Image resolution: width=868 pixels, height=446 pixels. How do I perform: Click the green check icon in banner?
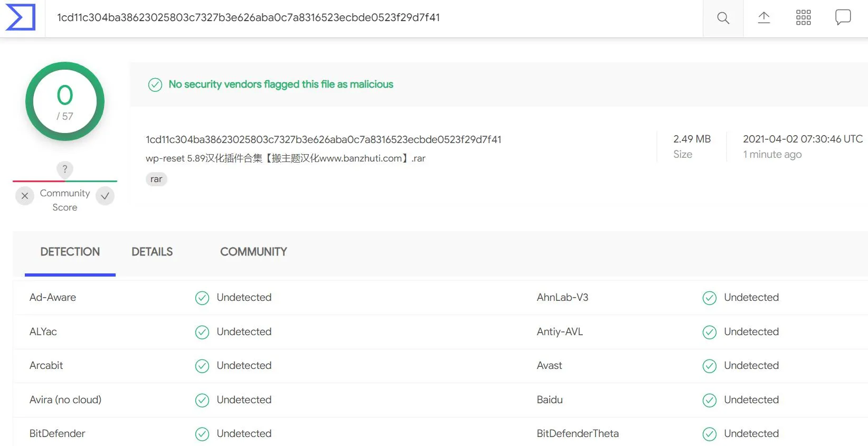tap(155, 84)
